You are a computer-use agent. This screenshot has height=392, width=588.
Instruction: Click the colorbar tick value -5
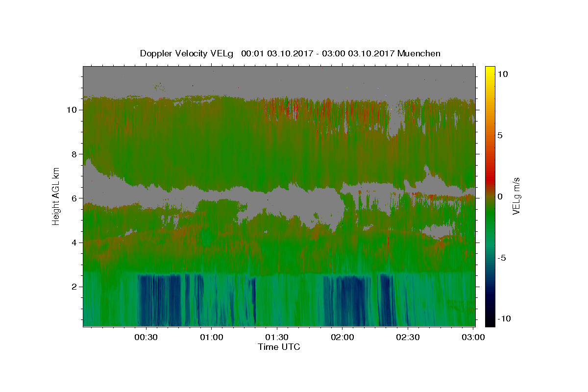point(502,258)
